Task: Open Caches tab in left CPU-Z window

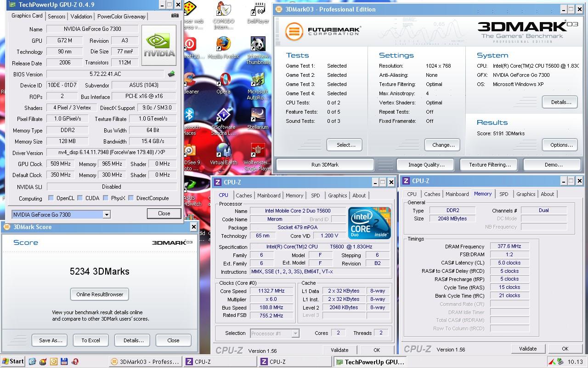Action: (243, 195)
